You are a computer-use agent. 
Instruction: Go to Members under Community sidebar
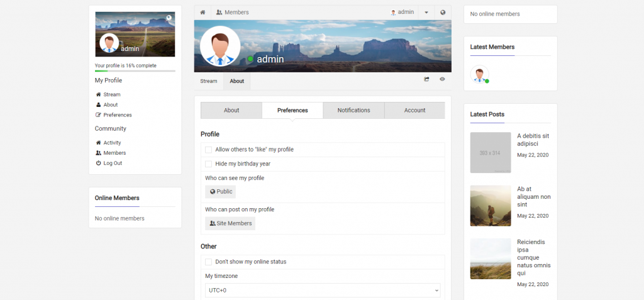[114, 153]
